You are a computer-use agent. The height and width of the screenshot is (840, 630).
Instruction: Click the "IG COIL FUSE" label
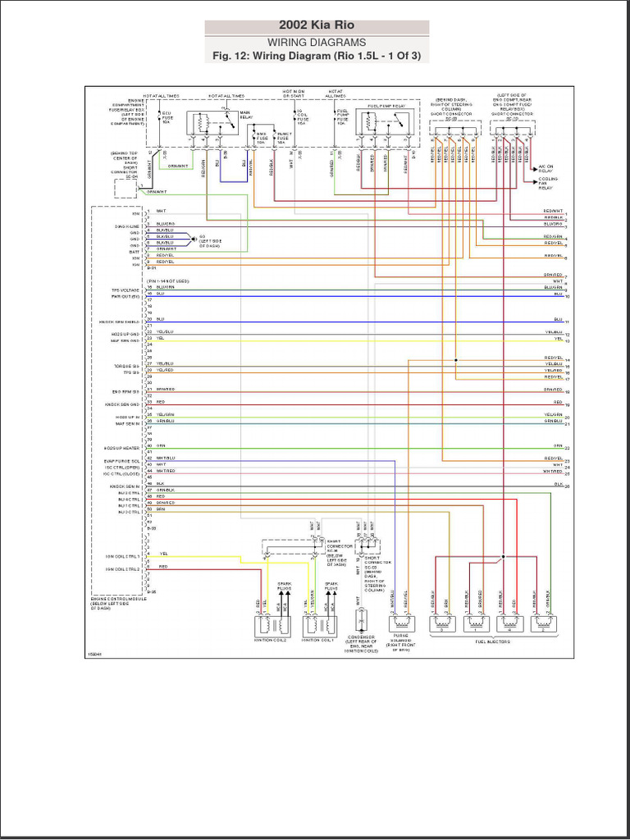(x=303, y=116)
